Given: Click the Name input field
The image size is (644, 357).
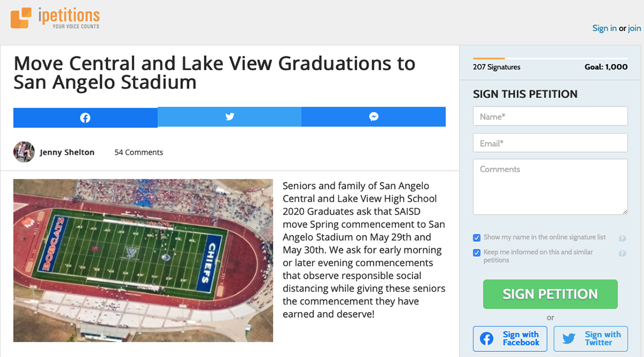Looking at the screenshot, I should [x=550, y=116].
